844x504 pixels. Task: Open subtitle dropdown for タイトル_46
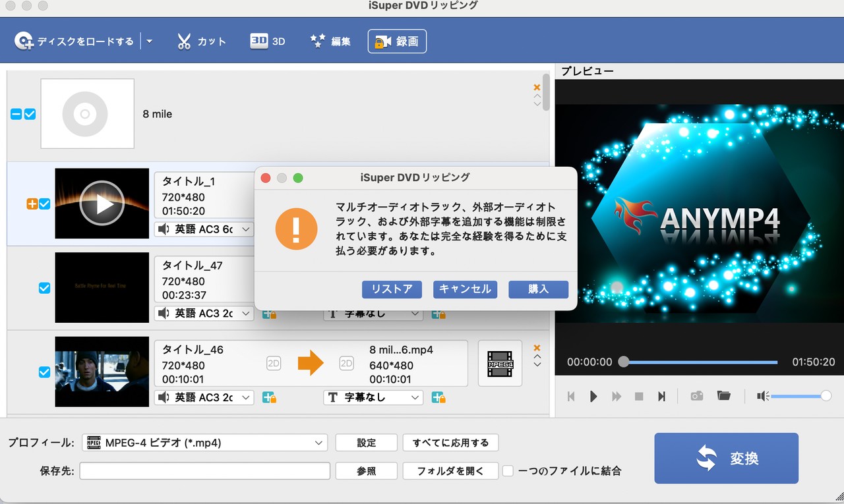click(373, 398)
